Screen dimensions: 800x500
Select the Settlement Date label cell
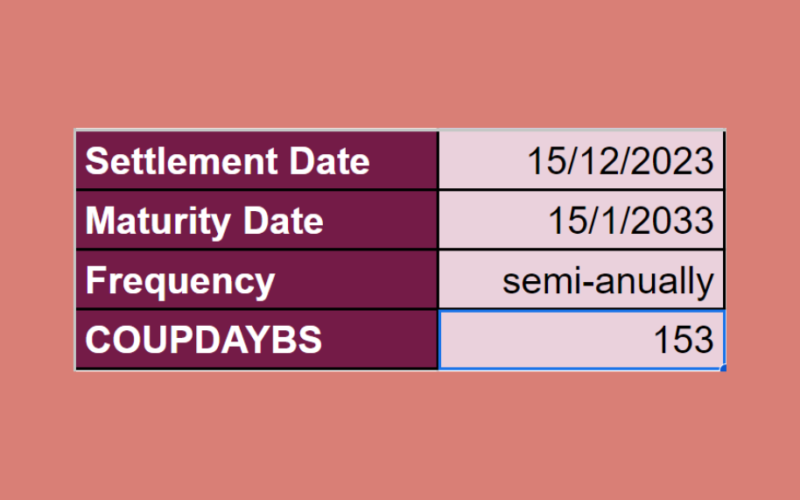point(256,161)
